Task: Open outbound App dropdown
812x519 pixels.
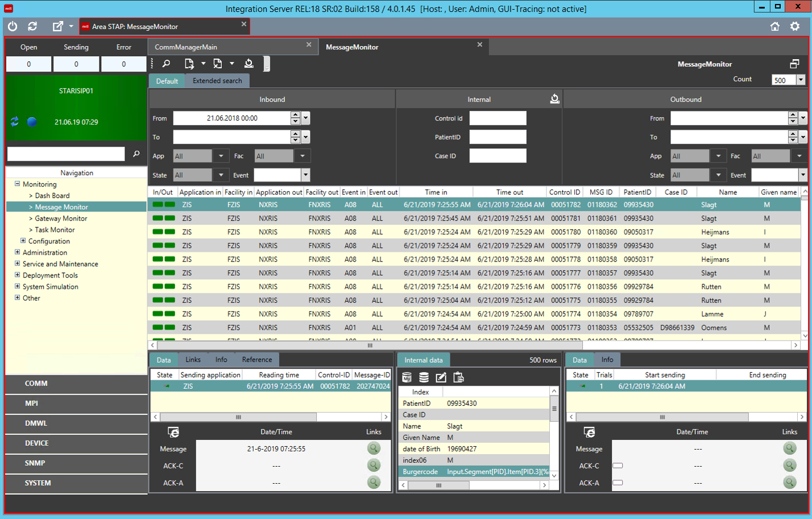Action: tap(719, 156)
